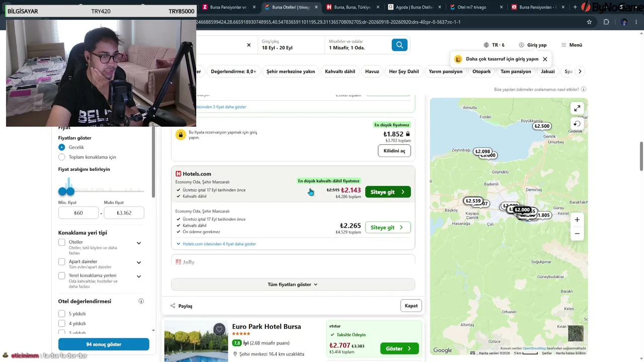Screen dimensions: 644x362
Task: Click the Kapat button
Action: (411, 306)
